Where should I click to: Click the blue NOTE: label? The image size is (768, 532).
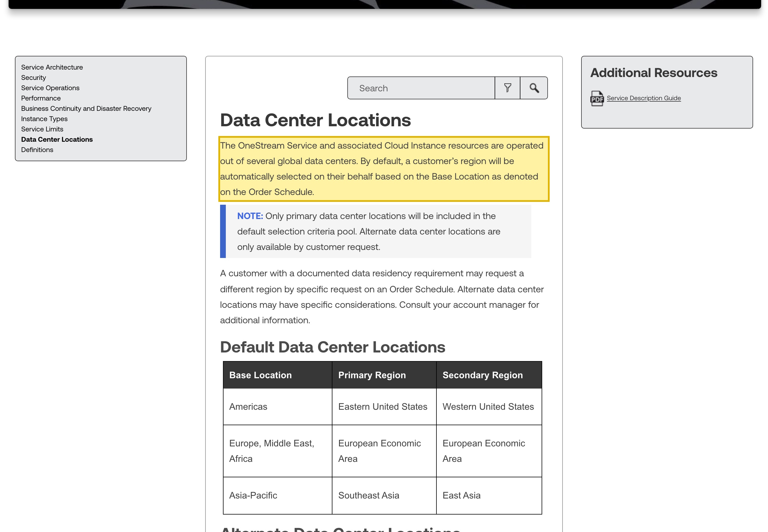250,216
